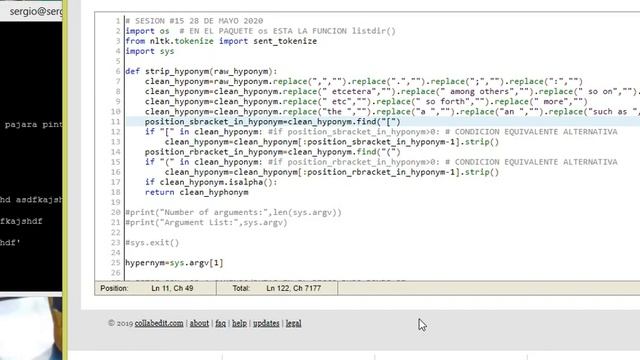640x360 pixels.
Task: Click line 16 position_rbracket slice strip code
Action: [332, 172]
